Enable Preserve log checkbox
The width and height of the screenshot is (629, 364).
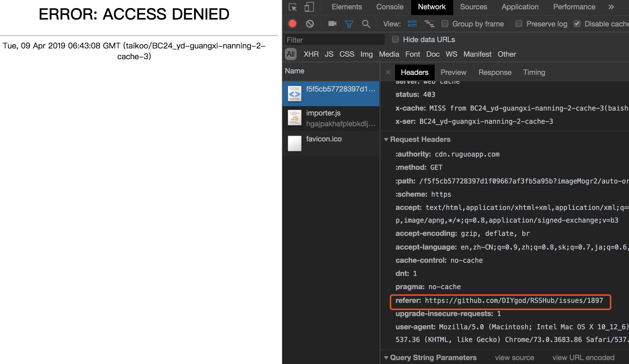point(519,24)
